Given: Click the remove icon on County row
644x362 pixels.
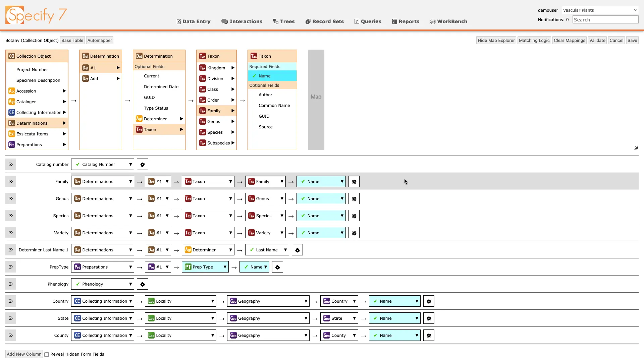Looking at the screenshot, I should (x=11, y=336).
